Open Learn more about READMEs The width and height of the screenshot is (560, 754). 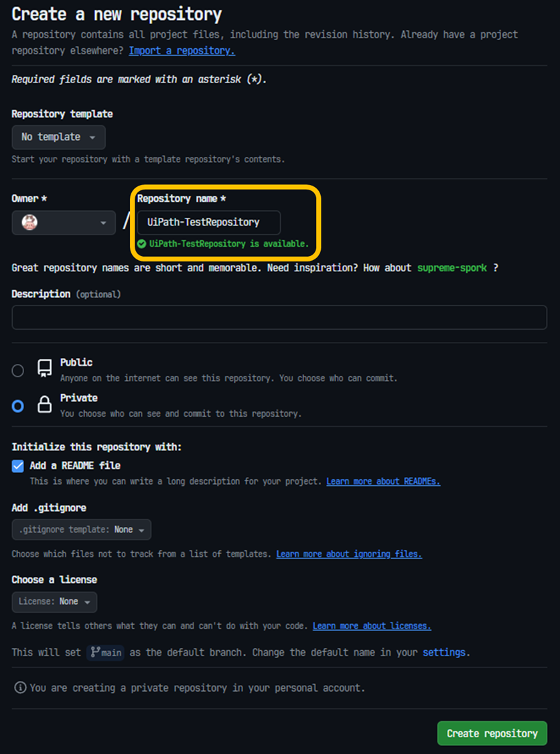pyautogui.click(x=382, y=481)
